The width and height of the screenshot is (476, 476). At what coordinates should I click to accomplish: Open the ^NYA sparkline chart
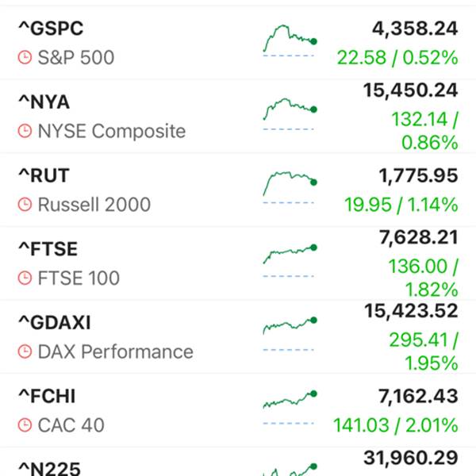tap(290, 114)
